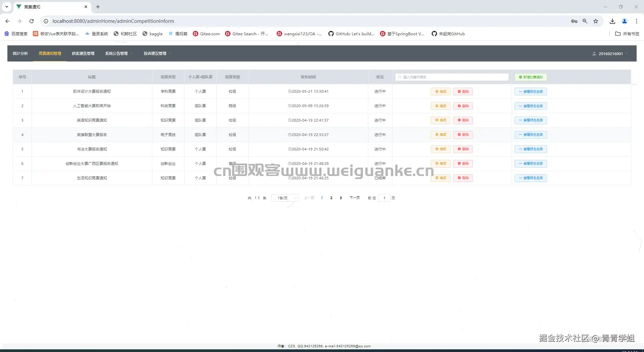Image resolution: width=644 pixels, height=352 pixels.
Task: View signup list for 英雄联盟大赛报名
Action: coord(531,135)
